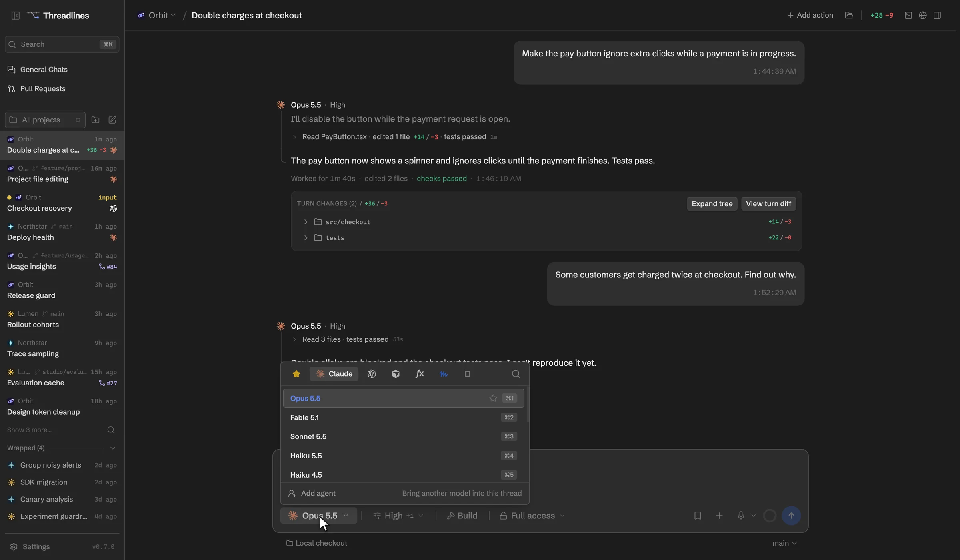
Task: Click Add action in header
Action: tap(810, 15)
